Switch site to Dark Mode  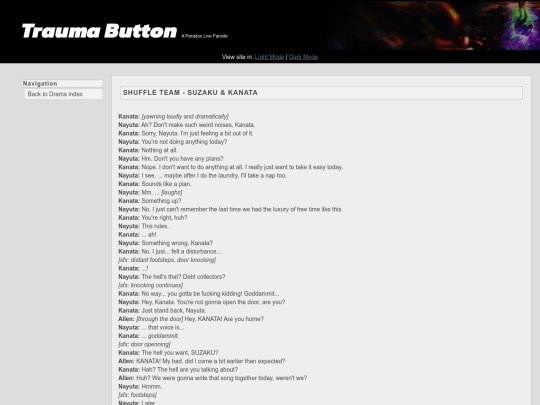click(303, 57)
